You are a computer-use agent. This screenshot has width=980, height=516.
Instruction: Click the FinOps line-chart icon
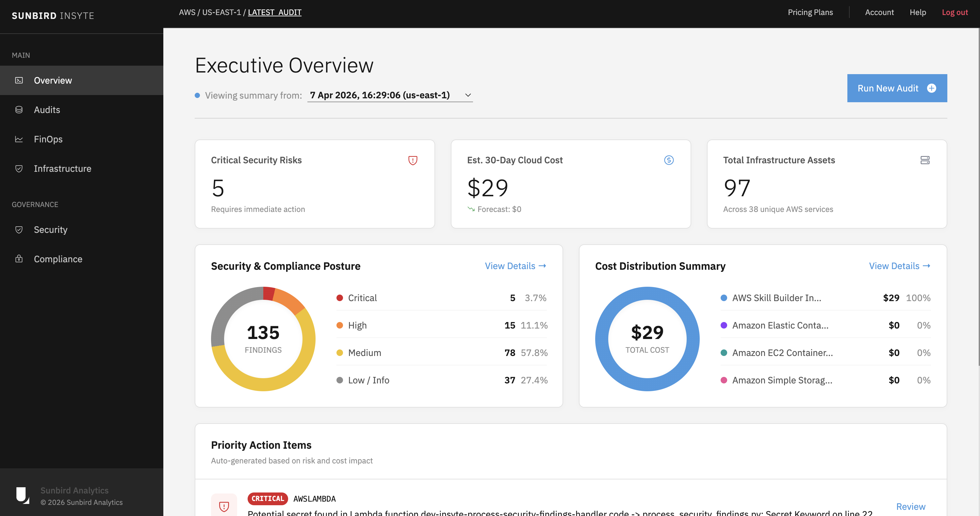tap(19, 139)
